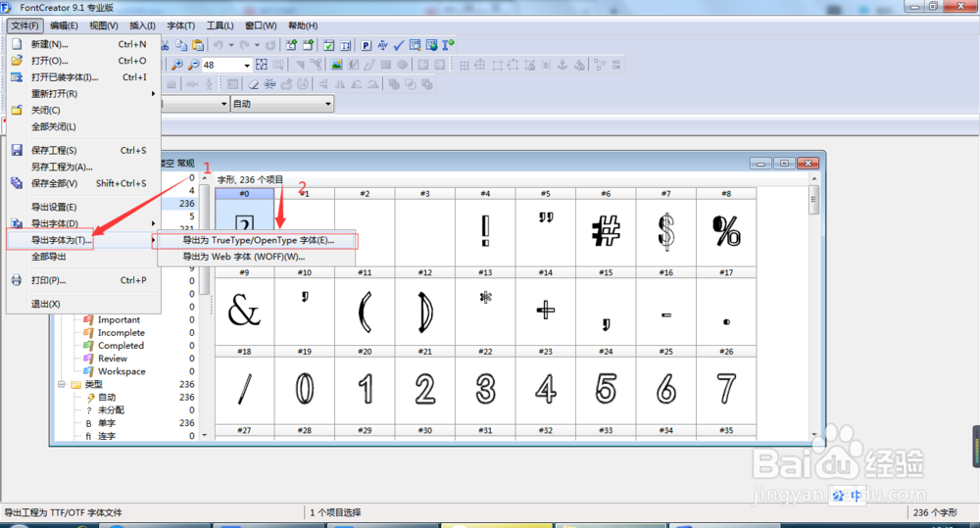This screenshot has height=528, width=980.
Task: Select 新建(N) menu entry
Action: click(83, 44)
